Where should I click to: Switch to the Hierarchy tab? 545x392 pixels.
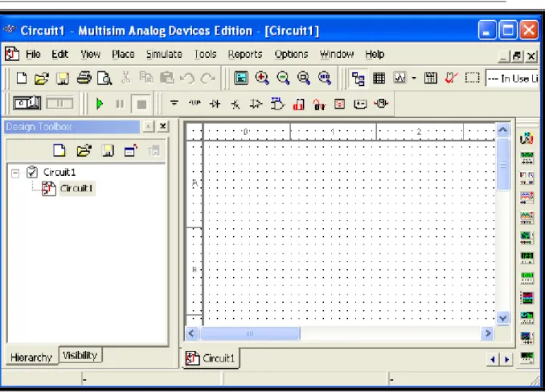tap(31, 357)
